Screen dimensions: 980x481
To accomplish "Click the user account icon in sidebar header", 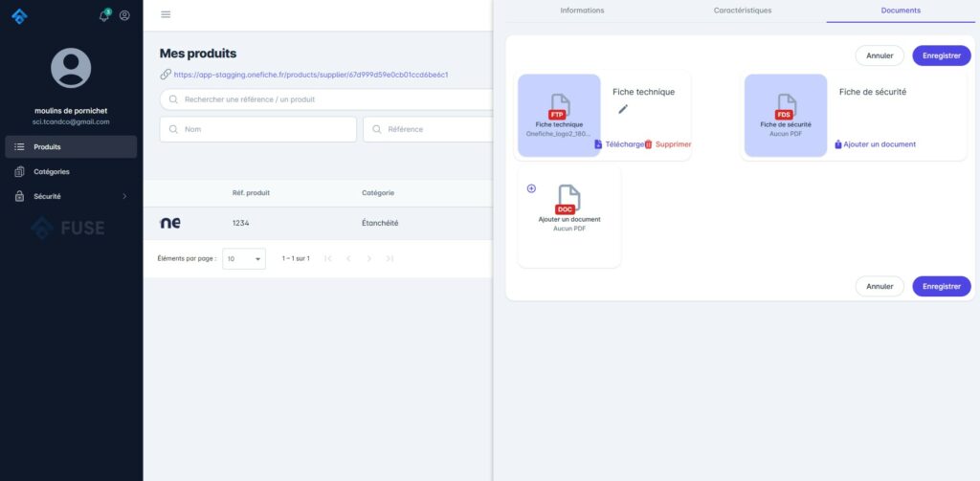I will tap(124, 15).
